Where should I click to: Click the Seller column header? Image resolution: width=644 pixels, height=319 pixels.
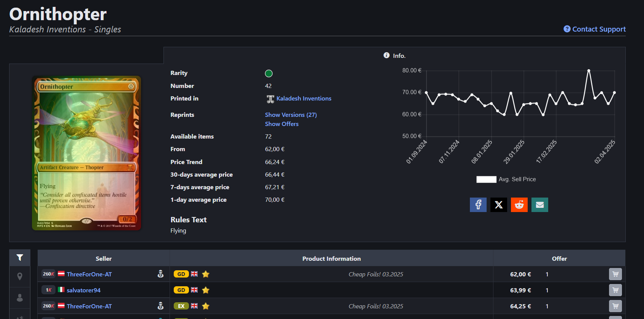pos(103,258)
